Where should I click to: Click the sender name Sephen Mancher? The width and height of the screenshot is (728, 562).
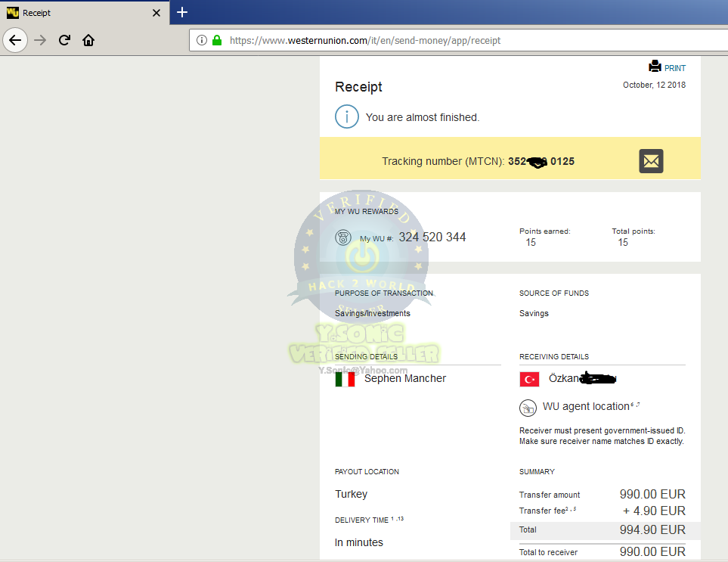click(x=405, y=378)
